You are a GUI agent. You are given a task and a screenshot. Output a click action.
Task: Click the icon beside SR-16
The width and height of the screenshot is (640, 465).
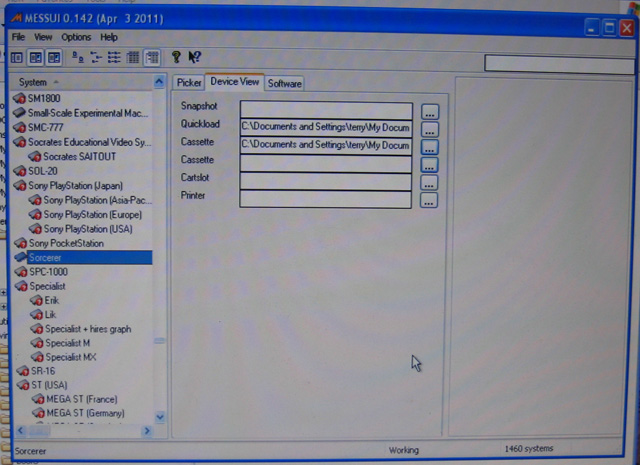tap(22, 371)
